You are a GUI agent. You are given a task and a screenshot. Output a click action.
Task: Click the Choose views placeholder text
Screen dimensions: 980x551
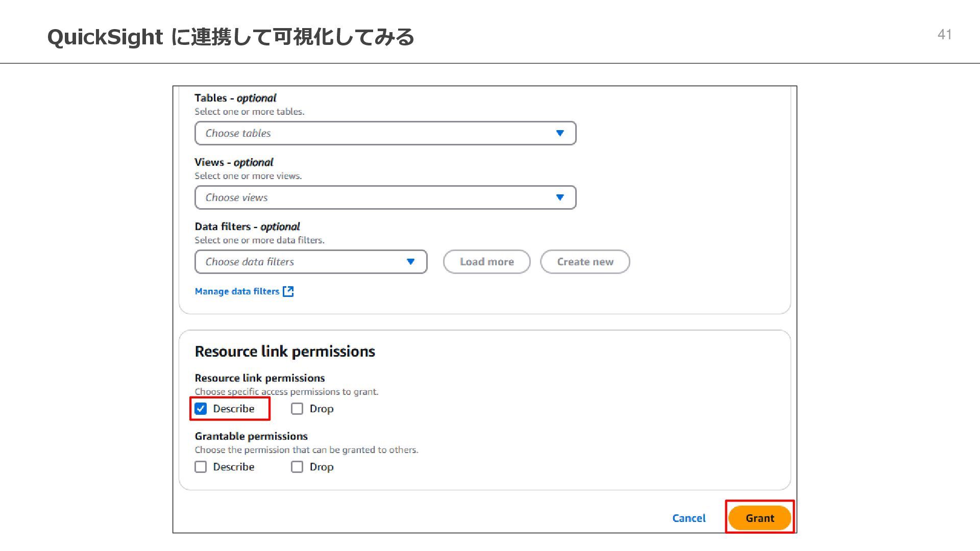click(236, 197)
